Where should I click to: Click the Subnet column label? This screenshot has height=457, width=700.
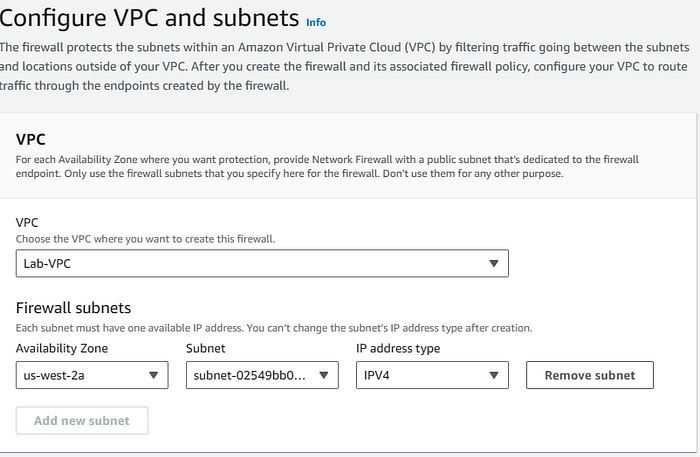(207, 348)
